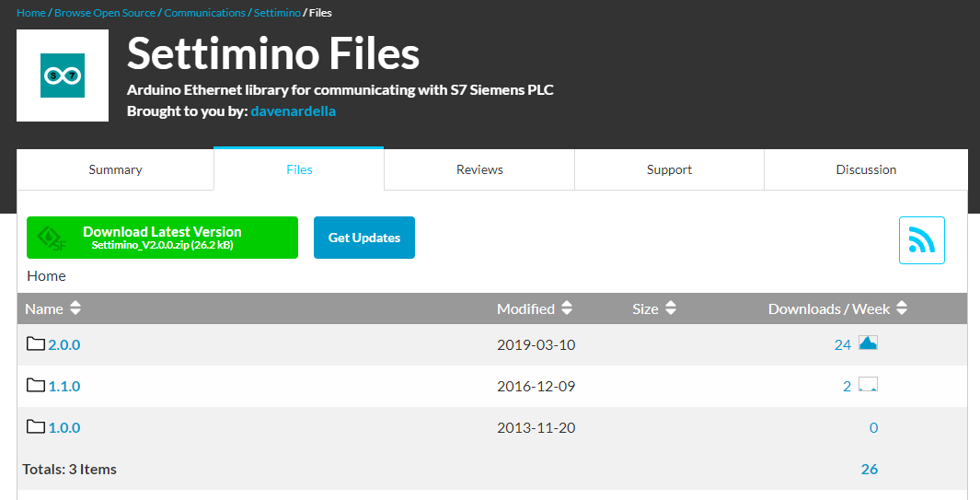Click the Settimino project logo
The width and height of the screenshot is (980, 500).
pos(63,76)
